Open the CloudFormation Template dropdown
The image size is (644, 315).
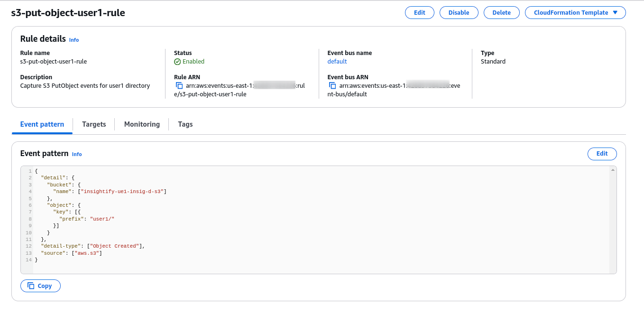click(x=575, y=13)
